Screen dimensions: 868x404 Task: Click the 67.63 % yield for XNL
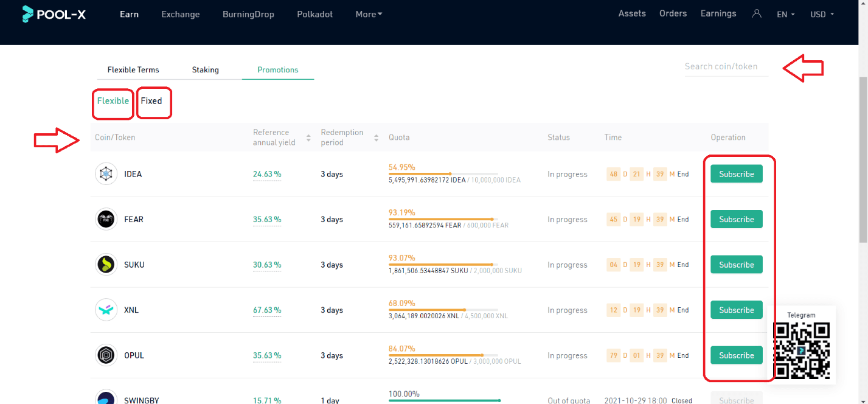[x=267, y=310]
